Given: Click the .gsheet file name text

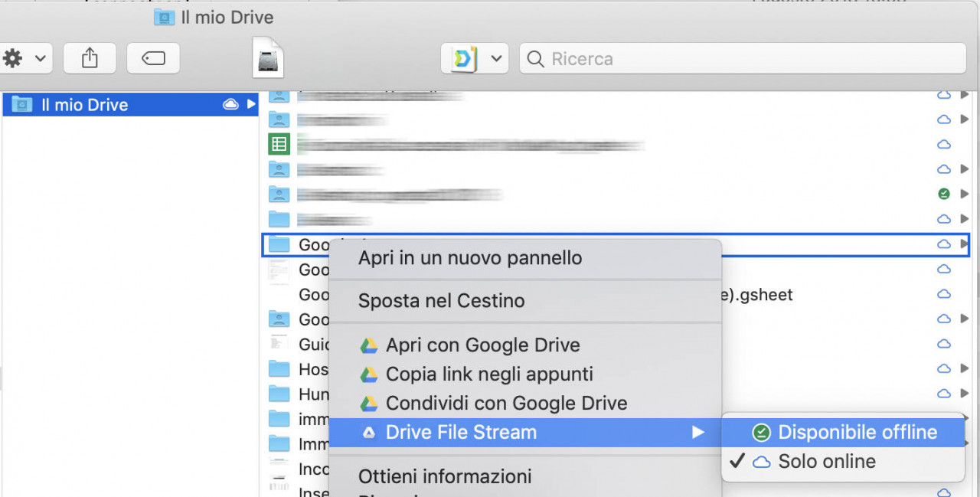Looking at the screenshot, I should (x=757, y=295).
